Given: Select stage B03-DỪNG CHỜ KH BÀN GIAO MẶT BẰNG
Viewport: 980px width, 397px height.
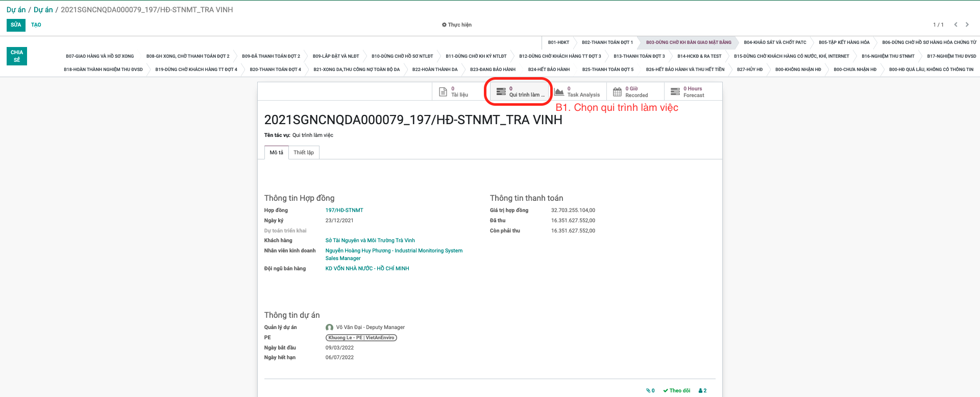Looking at the screenshot, I should tap(689, 42).
